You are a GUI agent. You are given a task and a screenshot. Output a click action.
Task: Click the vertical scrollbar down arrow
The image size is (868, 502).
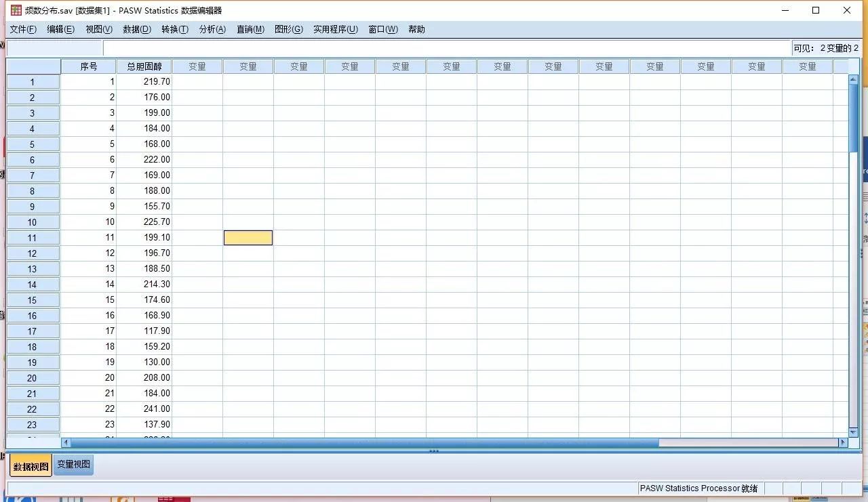[854, 432]
